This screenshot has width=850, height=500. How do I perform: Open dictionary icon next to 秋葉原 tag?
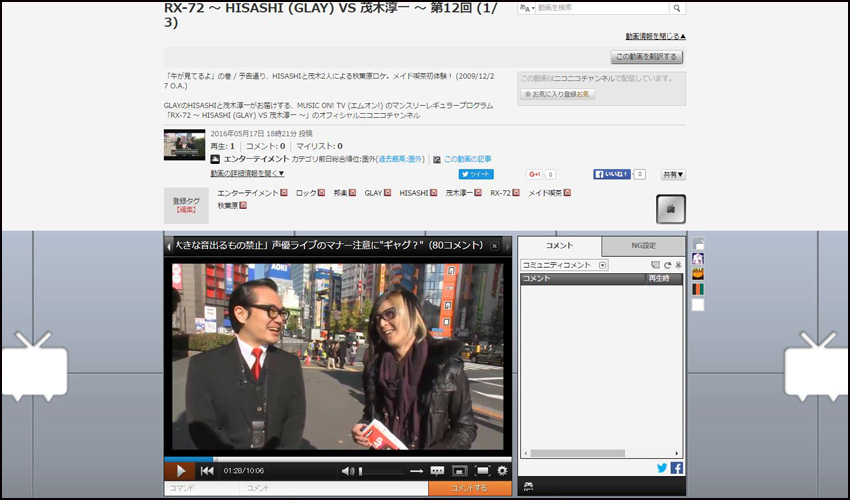point(243,206)
